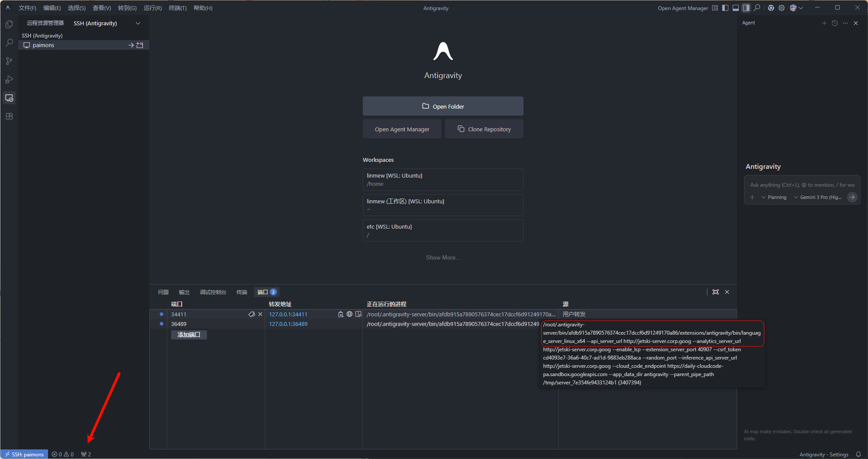Stop forwarding port 34411 with X icon

[x=260, y=314]
